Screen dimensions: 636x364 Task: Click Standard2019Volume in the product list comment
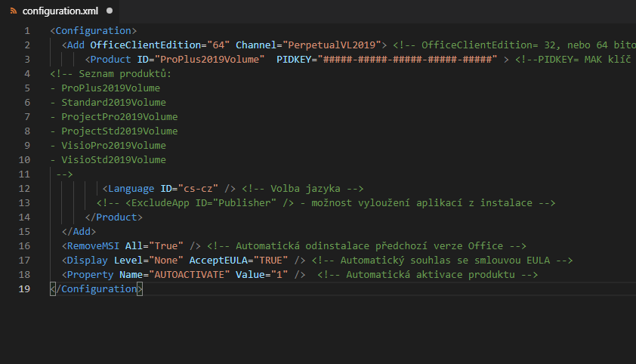point(113,103)
